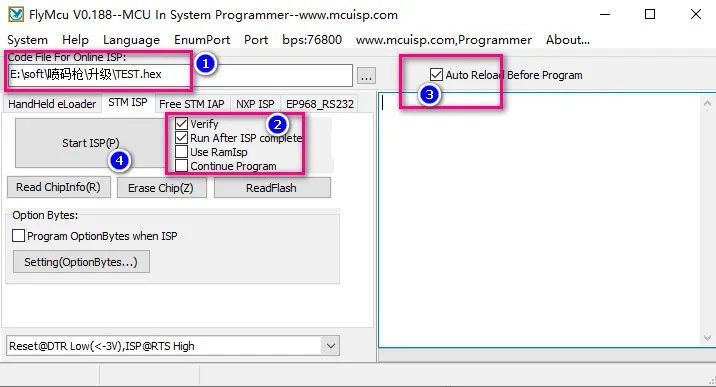This screenshot has width=716, height=387.
Task: Open Setting(OptionBytes...) dialog
Action: [81, 262]
